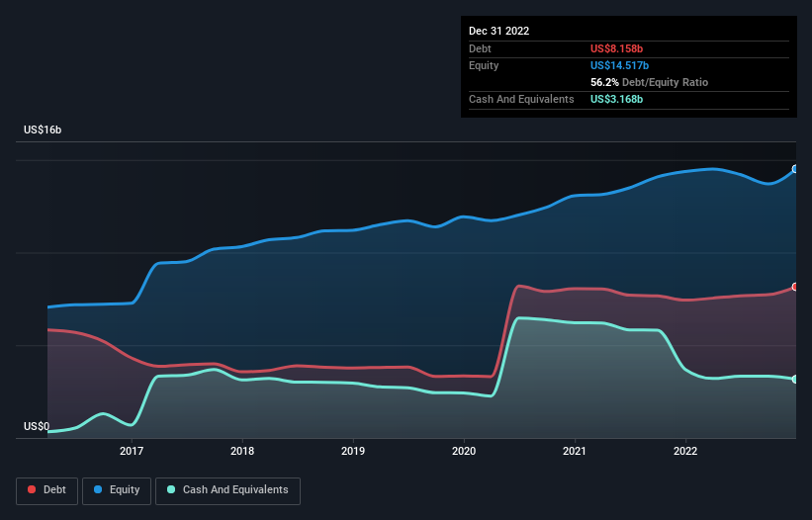Click the teal Cash And Equivalents legend dot
This screenshot has height=520, width=812.
pyautogui.click(x=171, y=489)
